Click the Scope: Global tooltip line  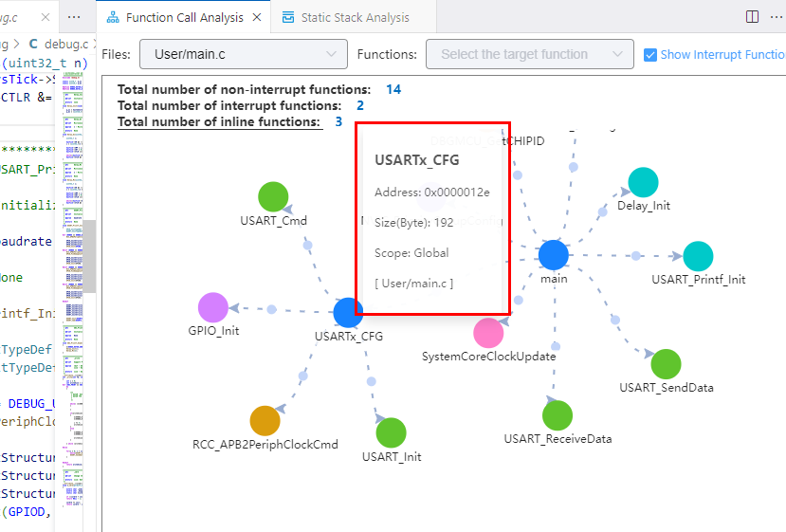pos(411,252)
